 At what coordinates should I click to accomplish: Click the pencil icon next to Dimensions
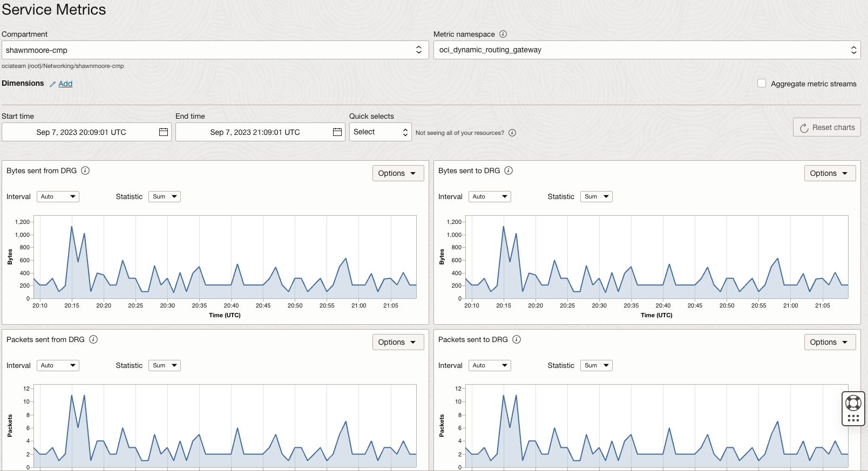(52, 84)
